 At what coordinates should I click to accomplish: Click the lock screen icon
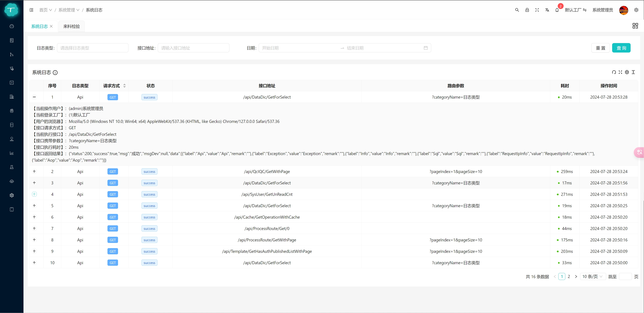pyautogui.click(x=527, y=10)
